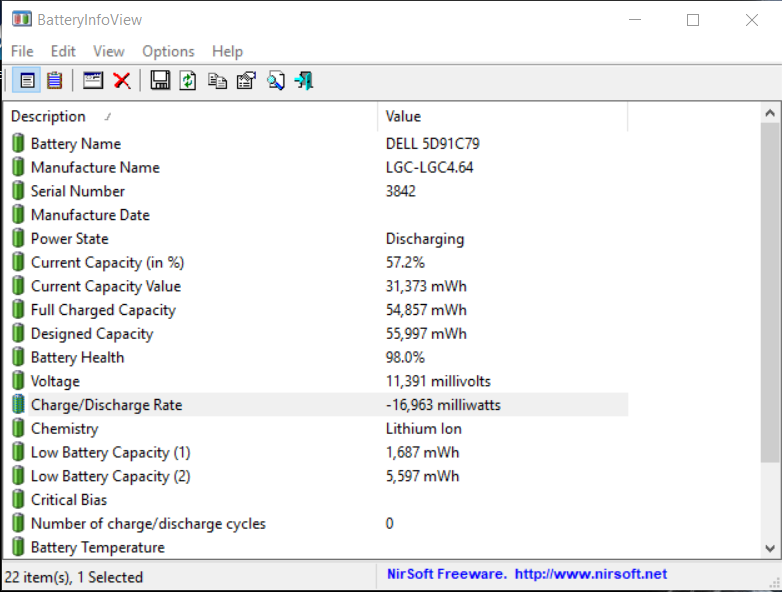The image size is (782, 592).
Task: Click battery icon beside Power State
Action: 18,238
